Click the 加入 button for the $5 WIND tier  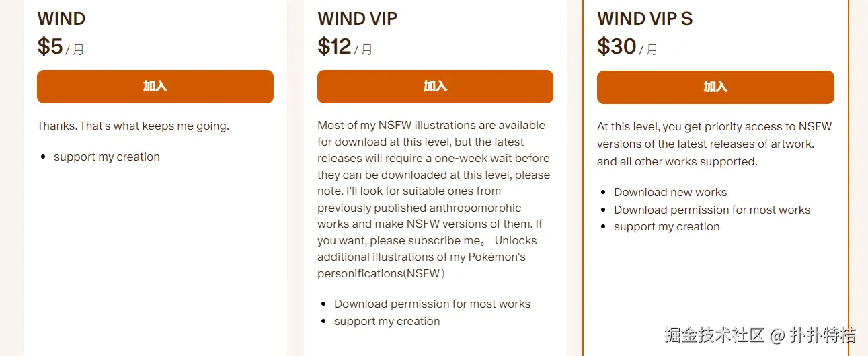pos(155,87)
